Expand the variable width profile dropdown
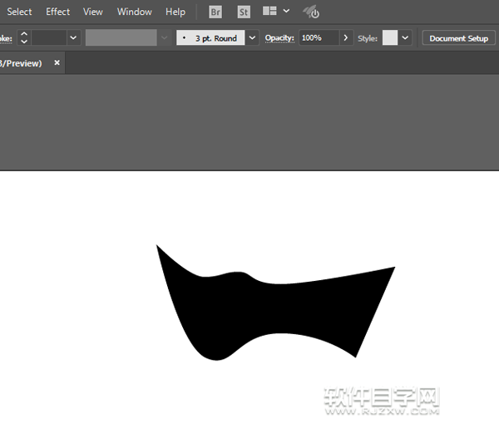The height and width of the screenshot is (448, 499). pos(163,38)
